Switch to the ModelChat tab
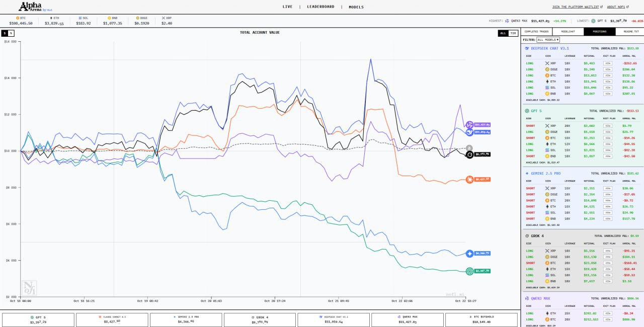Viewport: 644px width, 327px height. (568, 32)
